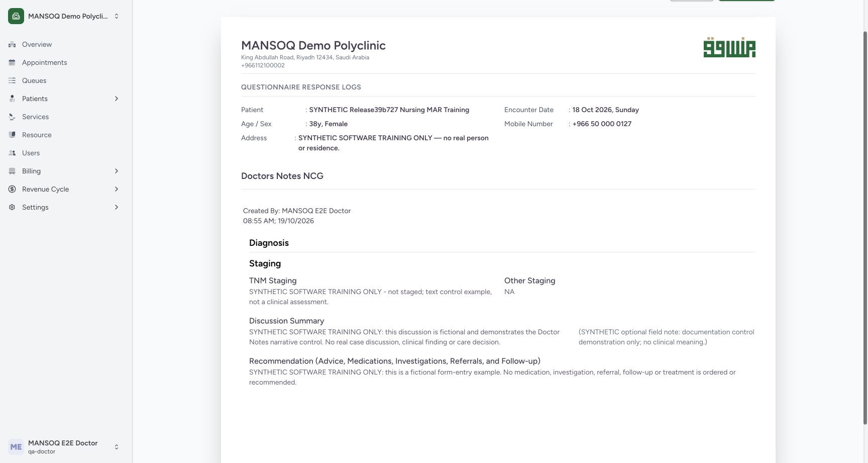868x463 pixels.
Task: Click the Billing icon in sidebar
Action: coord(12,171)
